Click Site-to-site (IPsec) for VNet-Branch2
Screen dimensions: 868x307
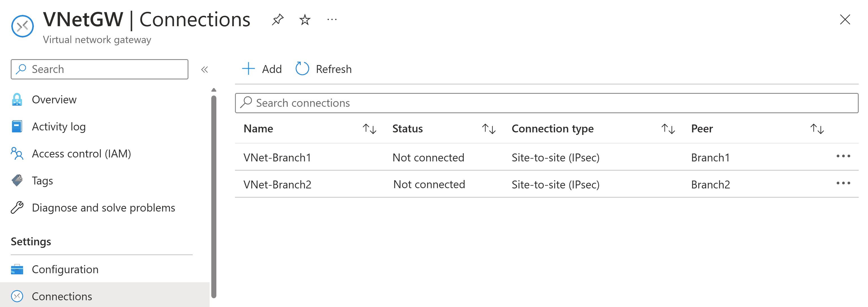click(x=555, y=184)
